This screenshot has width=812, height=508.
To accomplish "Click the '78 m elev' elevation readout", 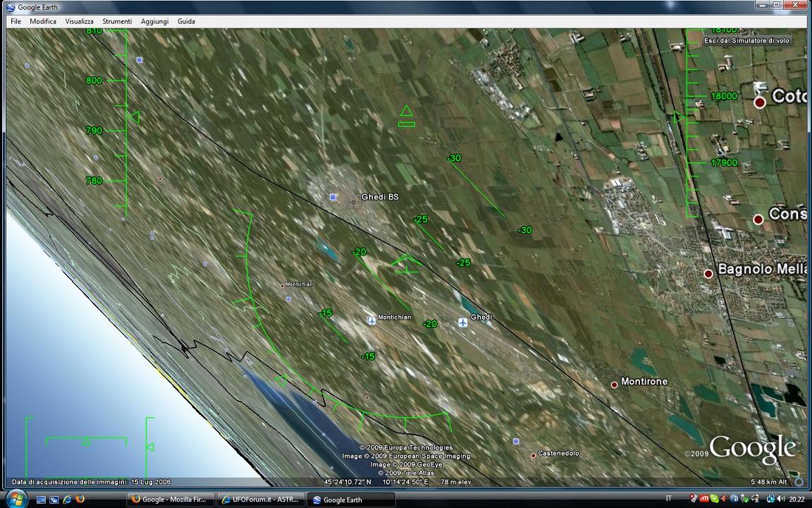I will point(456,482).
